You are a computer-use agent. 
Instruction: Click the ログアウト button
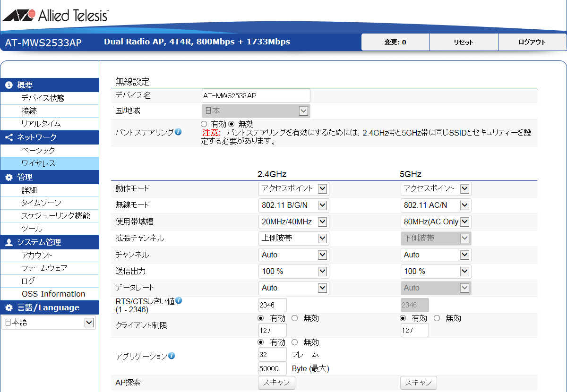532,42
